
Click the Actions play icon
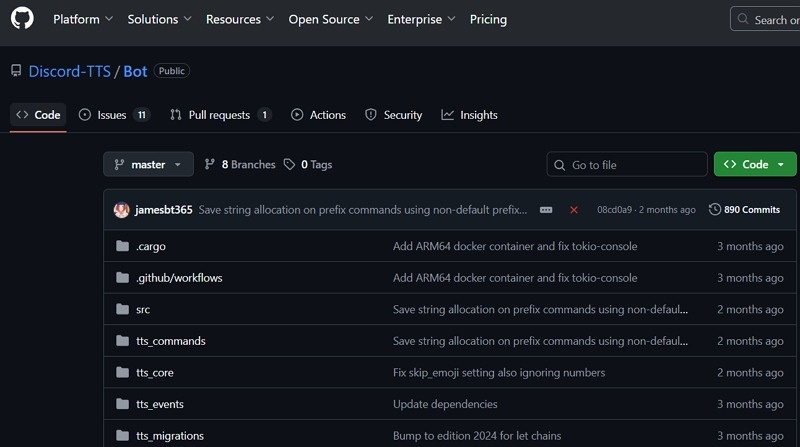[297, 115]
